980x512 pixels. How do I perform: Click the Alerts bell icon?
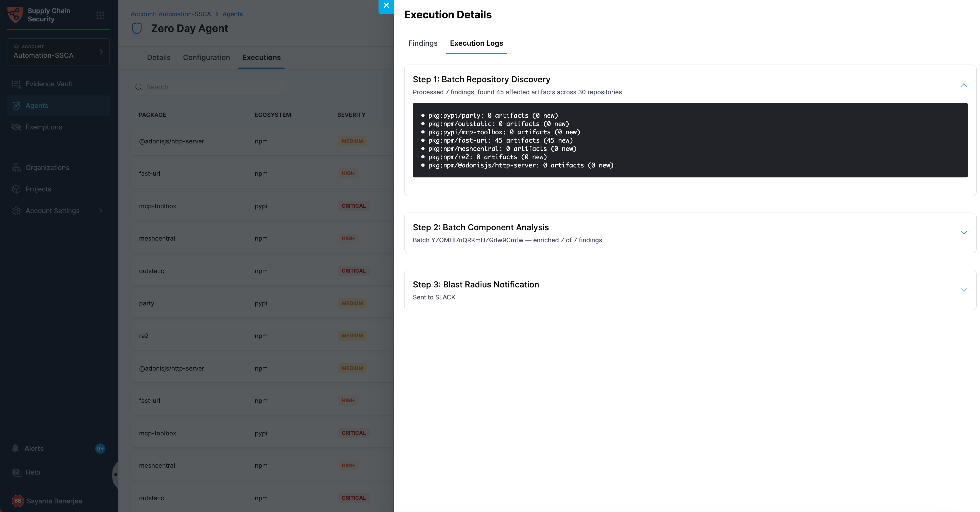[15, 448]
